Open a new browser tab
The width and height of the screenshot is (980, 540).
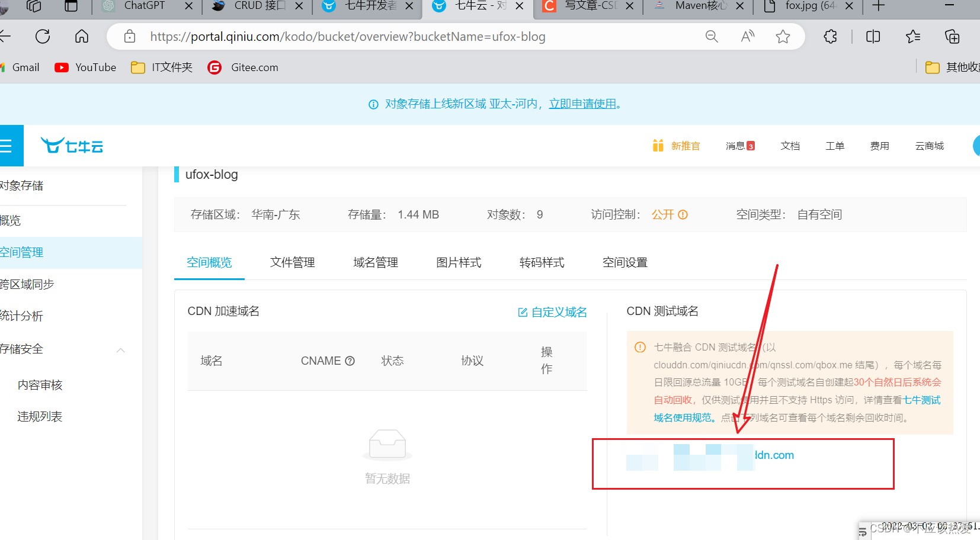879,6
